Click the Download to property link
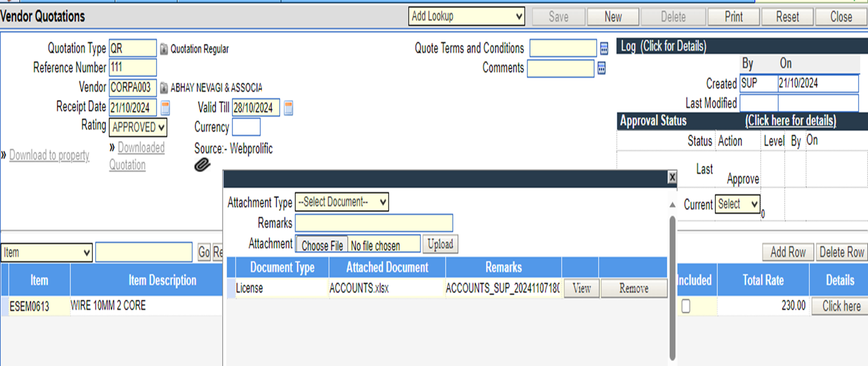 [49, 155]
